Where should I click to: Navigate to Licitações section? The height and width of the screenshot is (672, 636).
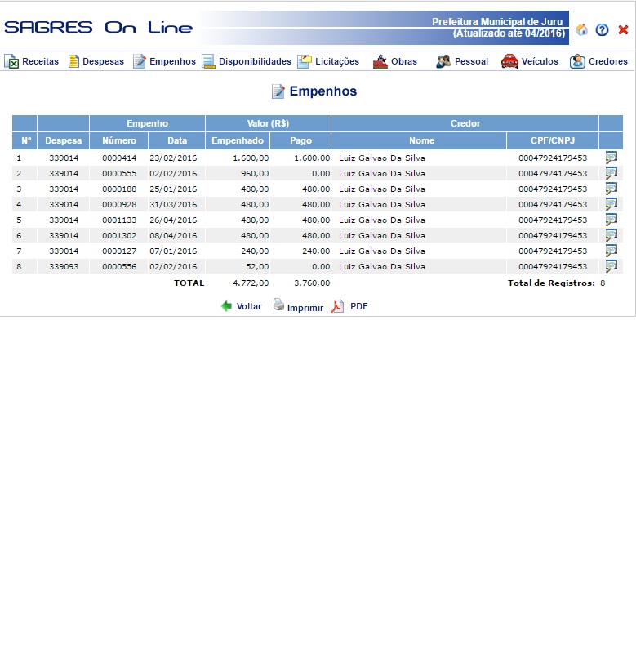(x=328, y=61)
